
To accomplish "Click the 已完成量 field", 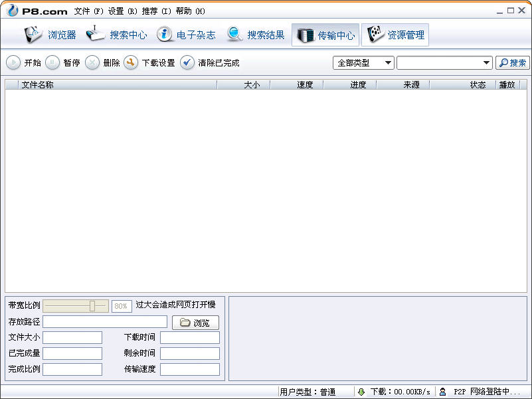I will [72, 354].
